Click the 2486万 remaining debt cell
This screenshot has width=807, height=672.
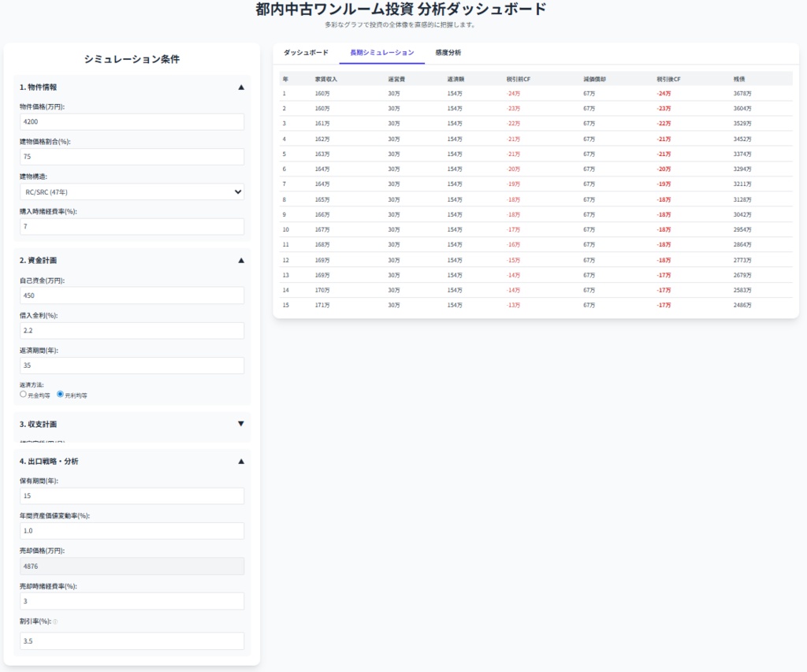742,305
